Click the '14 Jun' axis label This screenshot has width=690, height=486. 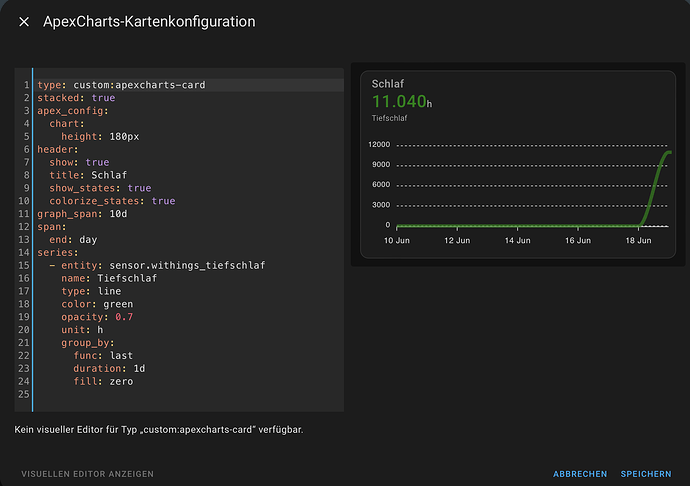(518, 240)
